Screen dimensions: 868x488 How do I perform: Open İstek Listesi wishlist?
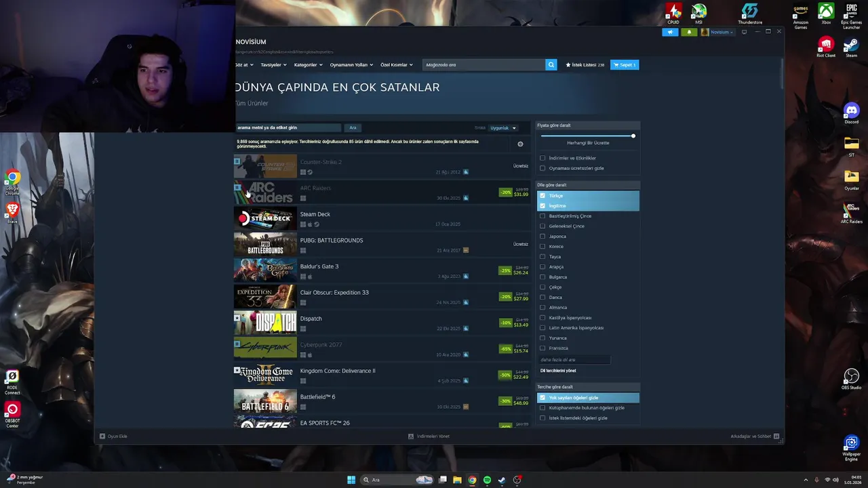pos(585,65)
